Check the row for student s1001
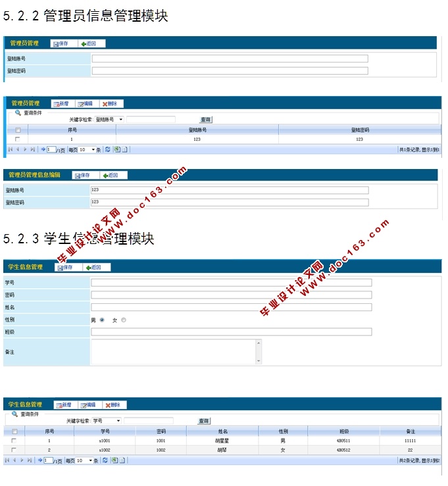The width and height of the screenshot is (448, 486). click(x=14, y=441)
